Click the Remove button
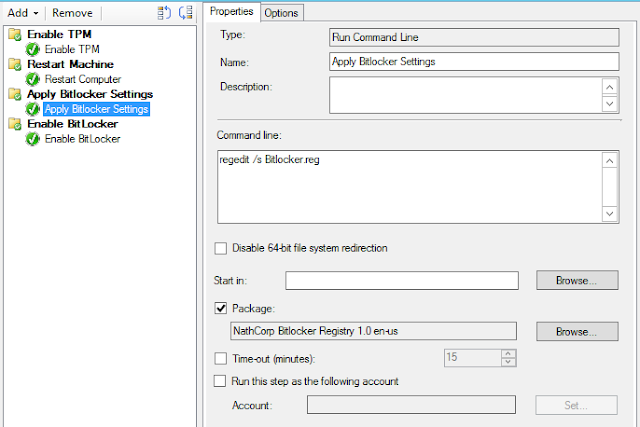 72,13
